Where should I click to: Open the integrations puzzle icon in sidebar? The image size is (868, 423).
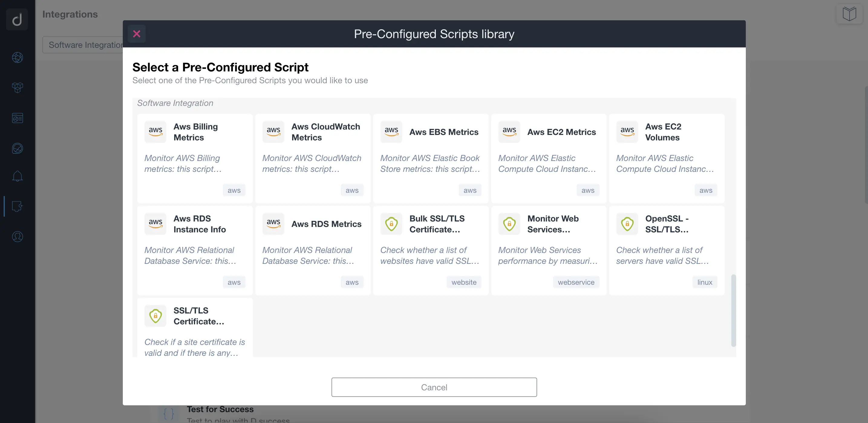(18, 206)
